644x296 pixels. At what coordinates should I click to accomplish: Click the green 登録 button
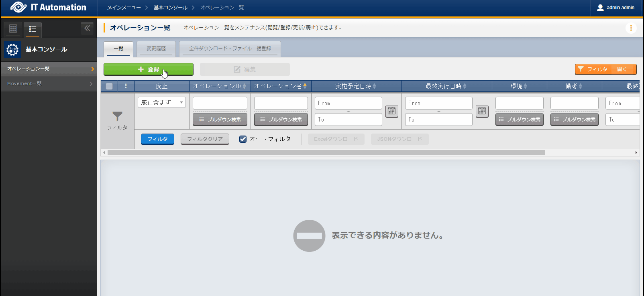point(149,69)
